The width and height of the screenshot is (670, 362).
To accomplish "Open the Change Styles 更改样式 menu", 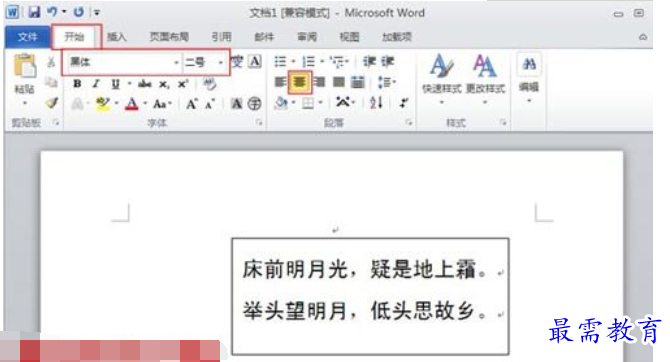I will click(485, 78).
